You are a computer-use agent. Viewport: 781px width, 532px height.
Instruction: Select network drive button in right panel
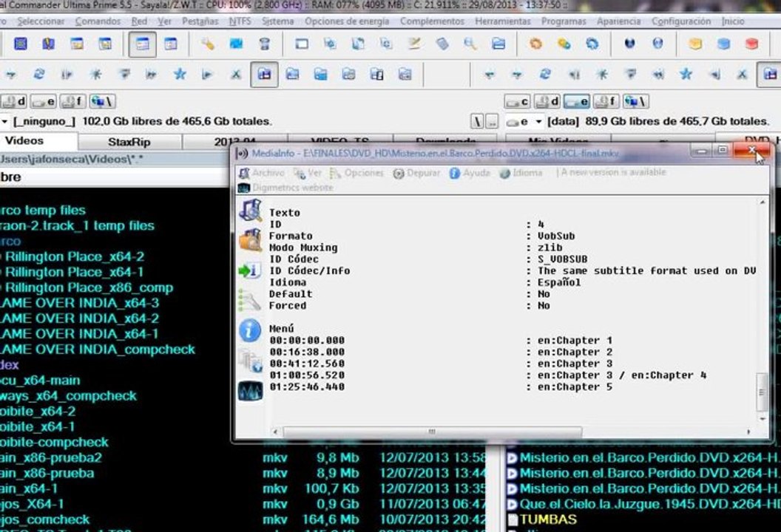pyautogui.click(x=635, y=102)
